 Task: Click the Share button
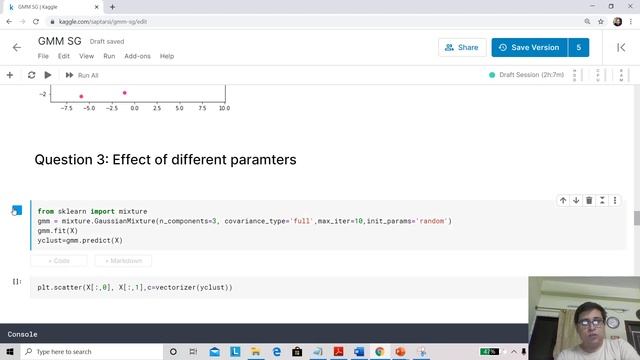point(462,47)
